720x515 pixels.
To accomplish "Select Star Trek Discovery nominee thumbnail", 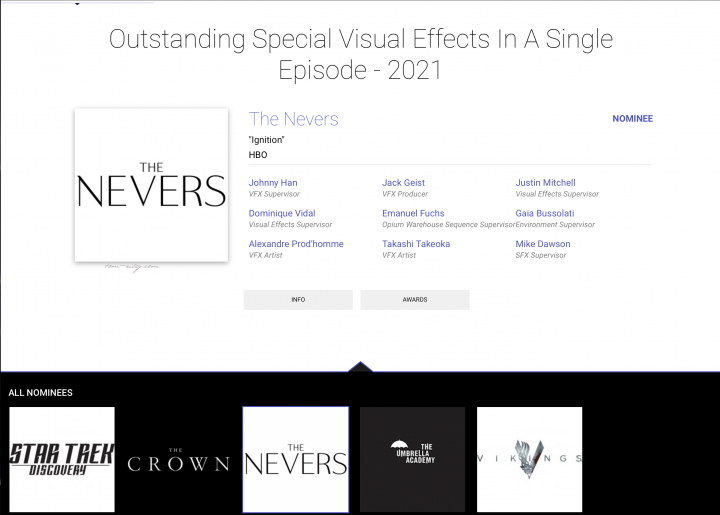I will coord(62,459).
